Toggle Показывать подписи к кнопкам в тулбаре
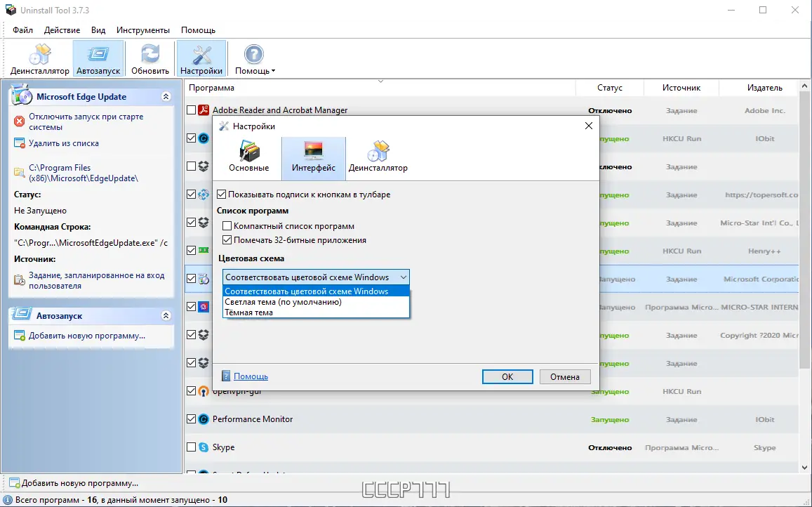Viewport: 812px width, 507px height. tap(221, 195)
